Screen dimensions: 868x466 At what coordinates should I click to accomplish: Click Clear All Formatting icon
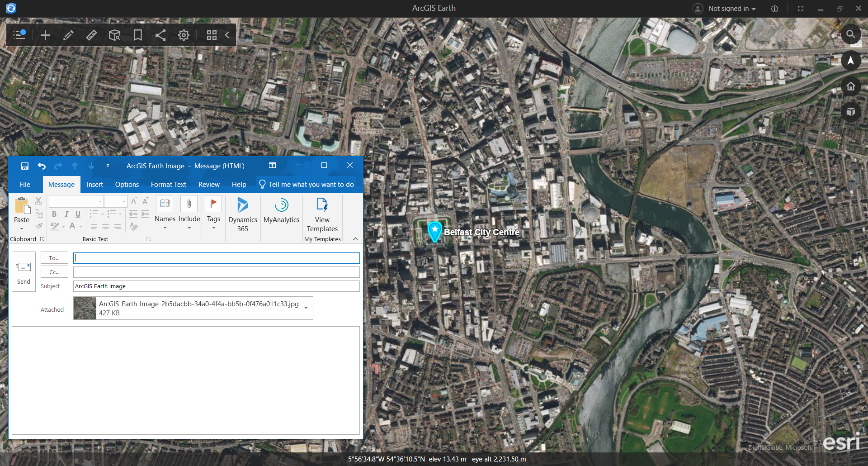[x=134, y=226]
